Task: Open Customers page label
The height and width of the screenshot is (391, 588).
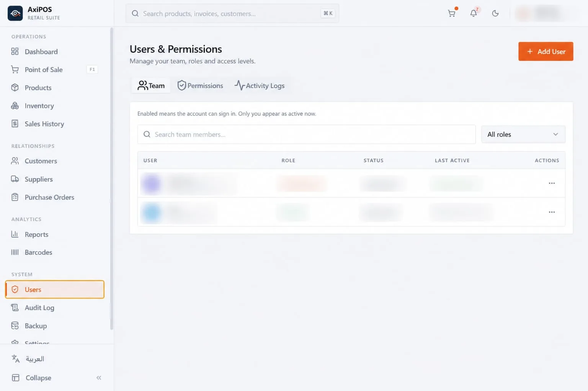Action: click(x=41, y=161)
